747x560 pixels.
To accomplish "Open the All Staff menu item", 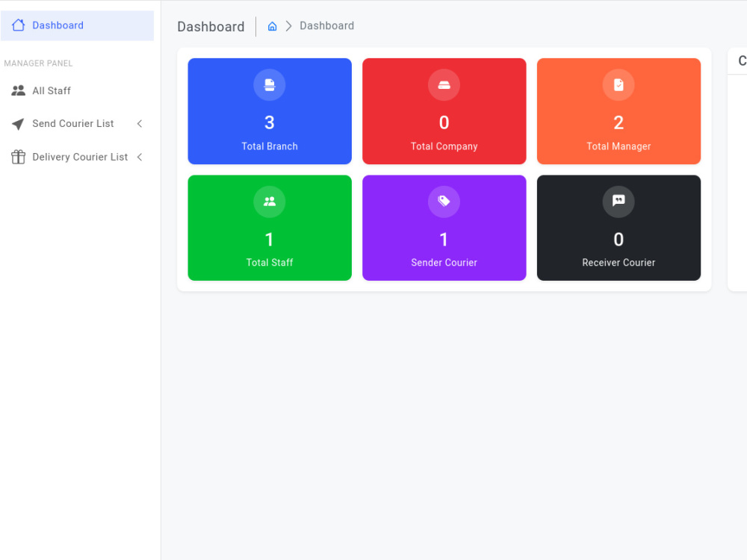I will point(77,90).
